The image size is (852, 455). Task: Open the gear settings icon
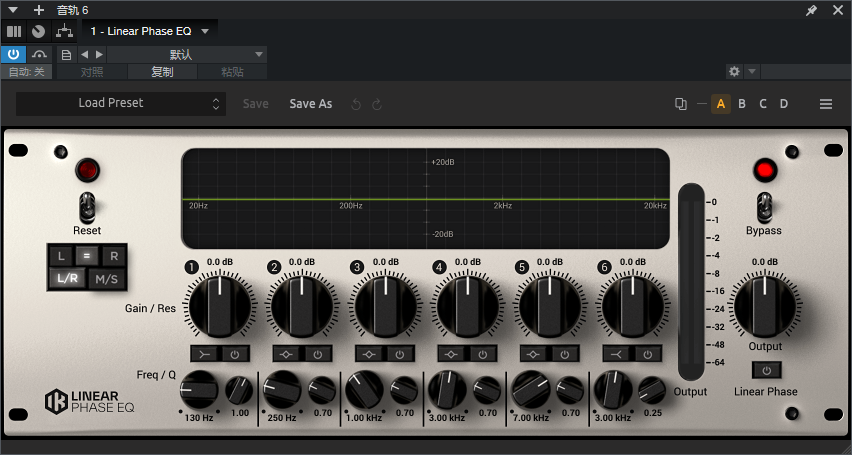pos(734,71)
